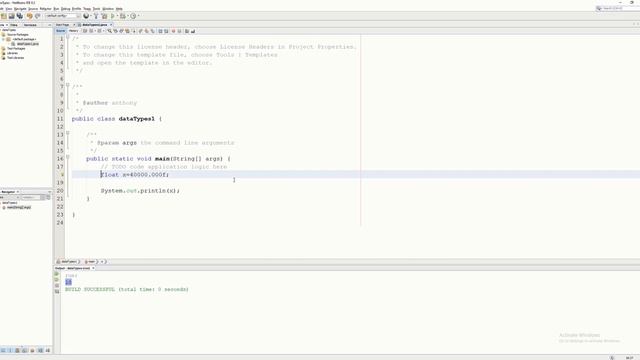Screen dimensions: 640x360
Task: Switch to the Services panel tab
Action: pos(30,25)
